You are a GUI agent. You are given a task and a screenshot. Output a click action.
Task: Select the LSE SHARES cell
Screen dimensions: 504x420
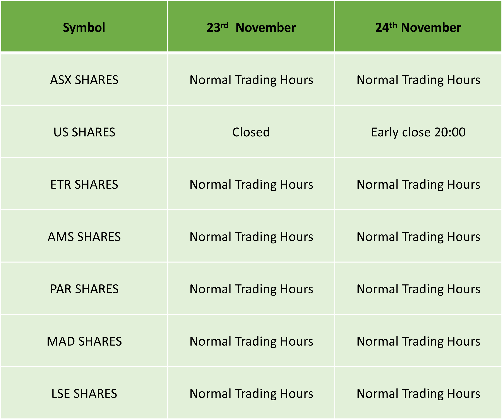(x=84, y=394)
